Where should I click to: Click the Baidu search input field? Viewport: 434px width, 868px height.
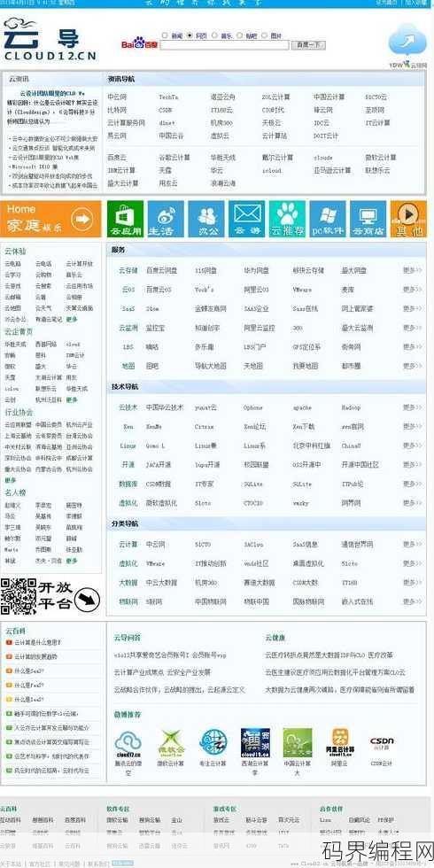(x=225, y=45)
